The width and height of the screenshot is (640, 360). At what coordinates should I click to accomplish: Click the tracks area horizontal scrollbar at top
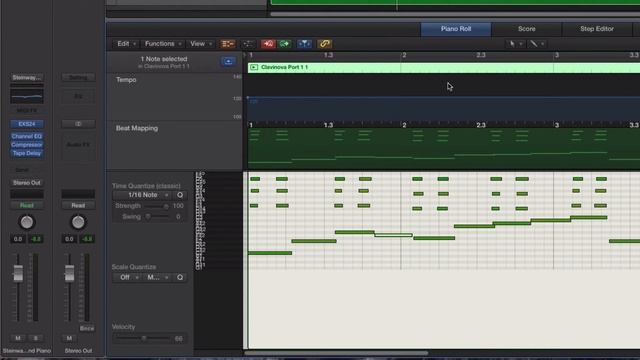pos(455,14)
